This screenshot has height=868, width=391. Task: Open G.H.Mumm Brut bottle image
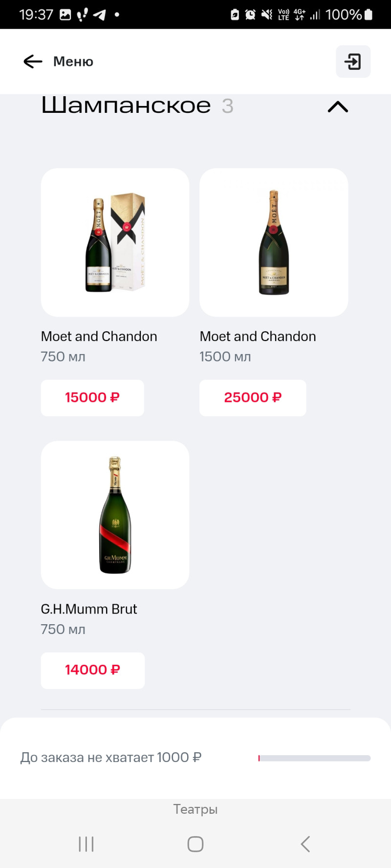coord(115,515)
